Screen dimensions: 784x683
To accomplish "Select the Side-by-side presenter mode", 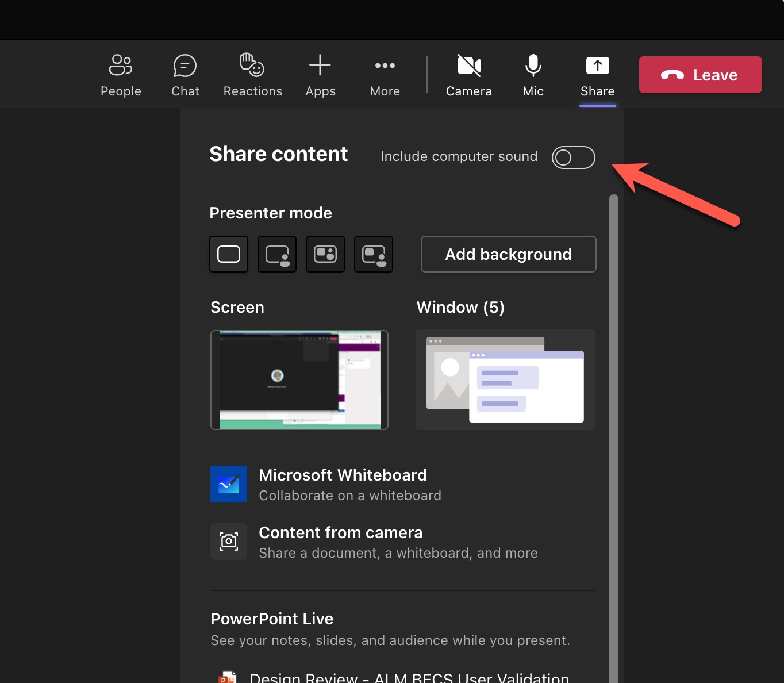I will [x=325, y=254].
